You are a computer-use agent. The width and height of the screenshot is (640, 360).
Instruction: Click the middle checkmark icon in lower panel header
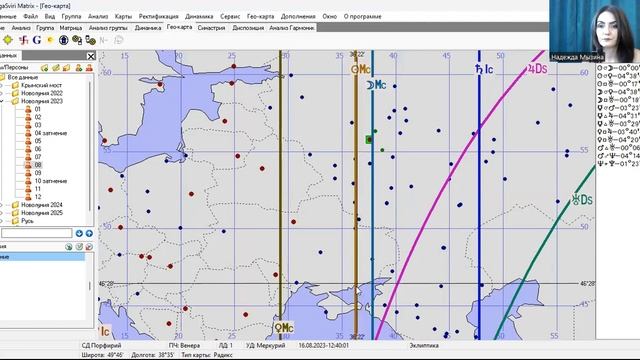click(x=79, y=247)
